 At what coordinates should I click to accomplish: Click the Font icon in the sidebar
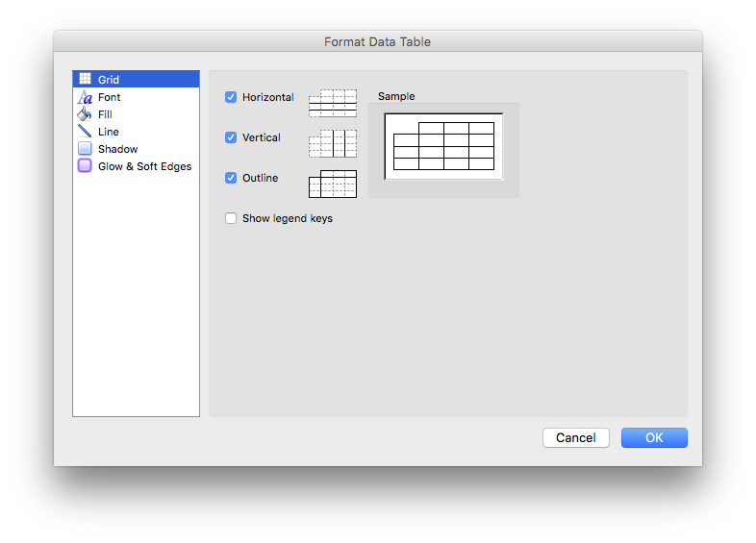click(85, 97)
